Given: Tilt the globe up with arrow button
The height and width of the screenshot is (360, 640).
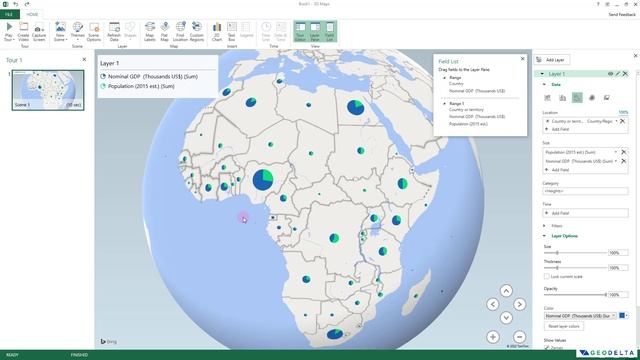Looking at the screenshot, I should click(506, 291).
